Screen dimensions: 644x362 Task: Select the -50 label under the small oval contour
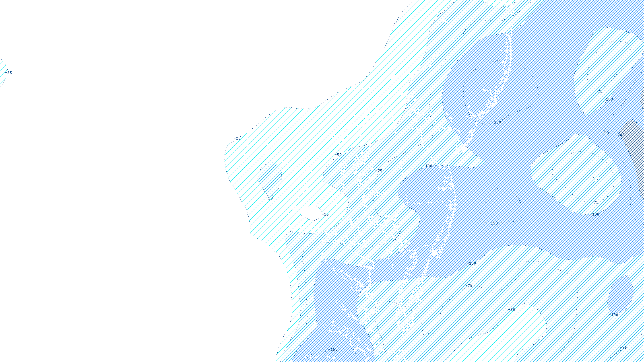click(x=269, y=198)
